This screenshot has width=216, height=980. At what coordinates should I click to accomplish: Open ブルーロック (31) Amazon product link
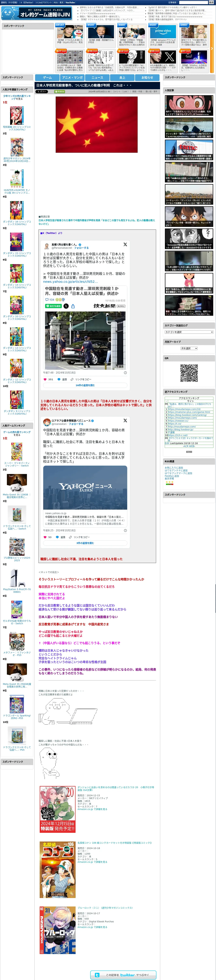(105, 908)
